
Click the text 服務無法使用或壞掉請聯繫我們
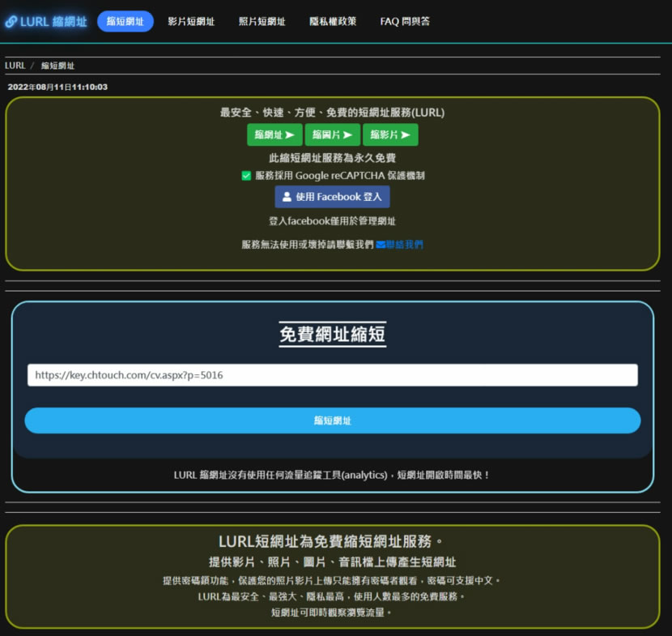pos(308,245)
